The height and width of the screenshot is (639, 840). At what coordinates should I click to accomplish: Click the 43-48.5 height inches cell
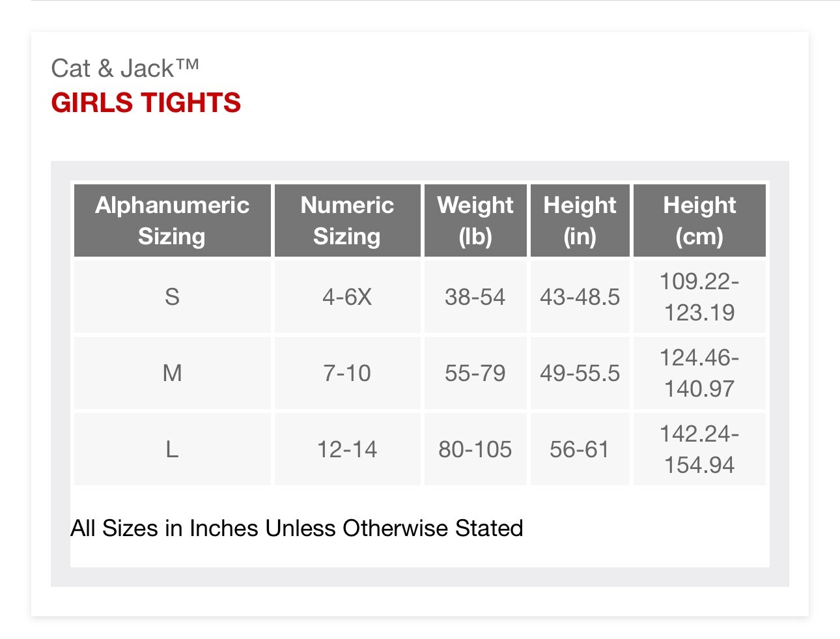click(x=580, y=297)
